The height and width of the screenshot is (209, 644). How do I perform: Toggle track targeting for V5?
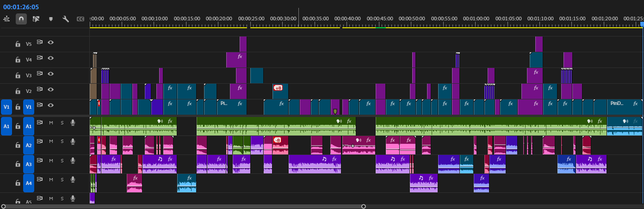pyautogui.click(x=29, y=44)
